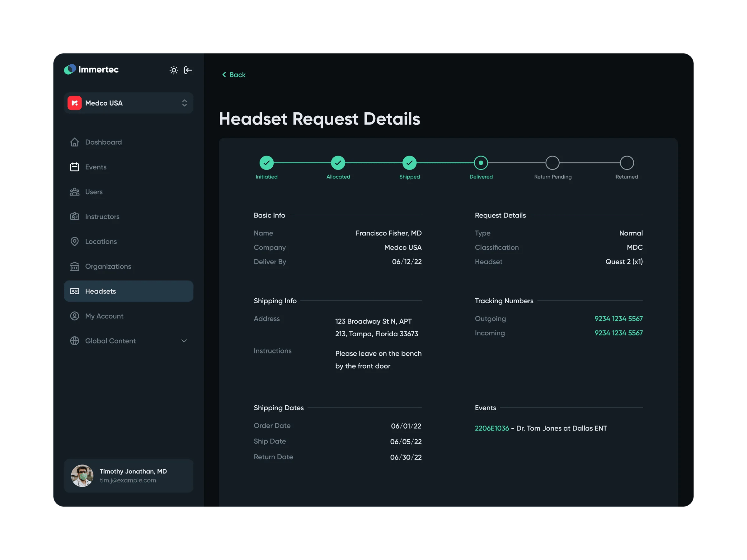Click the Events calendar icon
747x560 pixels.
[75, 167]
